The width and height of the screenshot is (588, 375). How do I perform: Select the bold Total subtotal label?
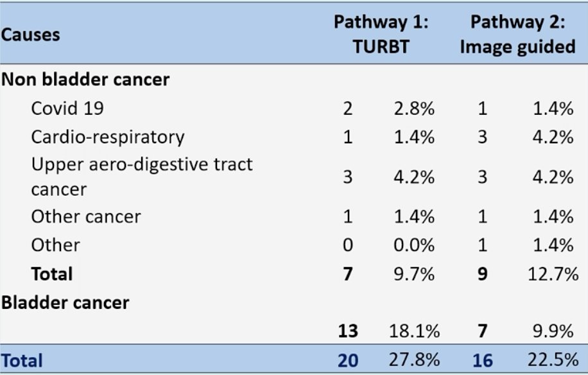52,274
